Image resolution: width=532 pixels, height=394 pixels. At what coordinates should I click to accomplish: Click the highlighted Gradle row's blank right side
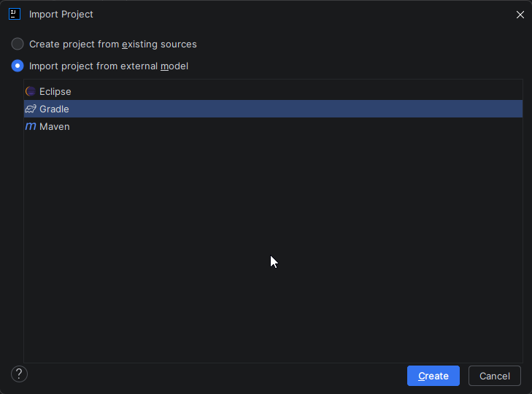pyautogui.click(x=365, y=109)
